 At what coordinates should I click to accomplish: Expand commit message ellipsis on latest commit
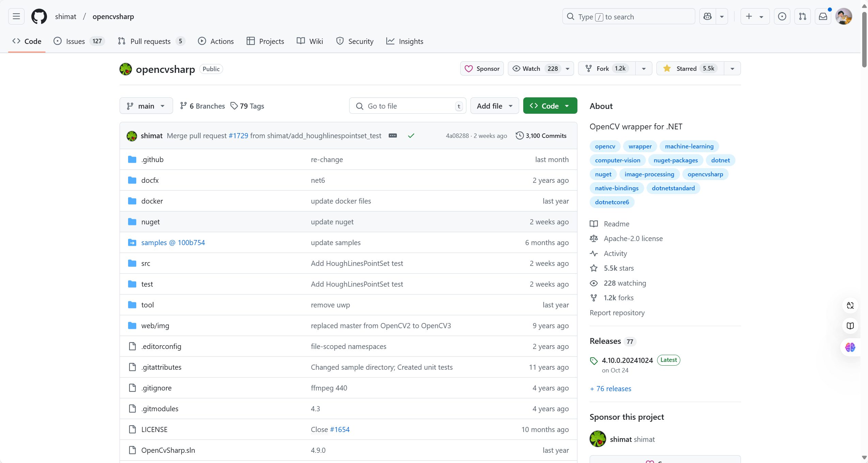[x=393, y=135]
